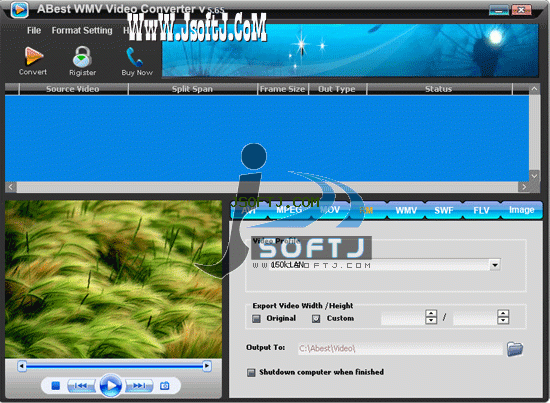Click the file list scroll left arrow
The height and width of the screenshot is (403, 550).
11,187
